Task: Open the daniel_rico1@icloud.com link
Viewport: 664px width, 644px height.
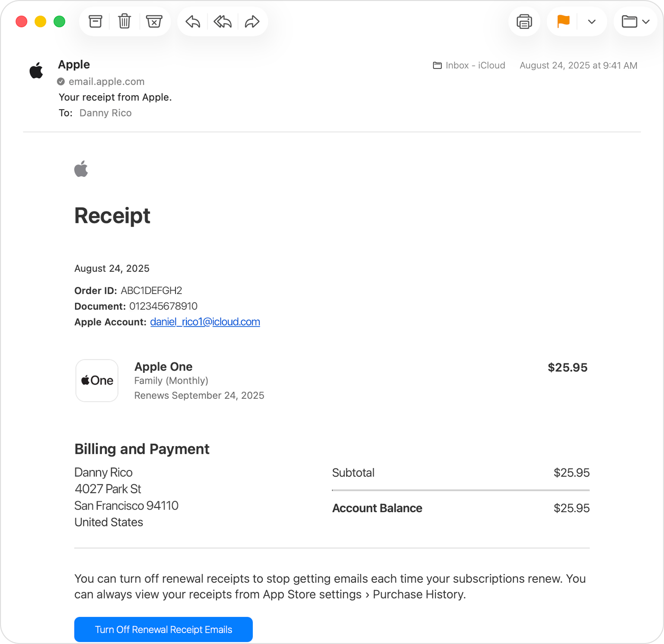Action: (205, 322)
